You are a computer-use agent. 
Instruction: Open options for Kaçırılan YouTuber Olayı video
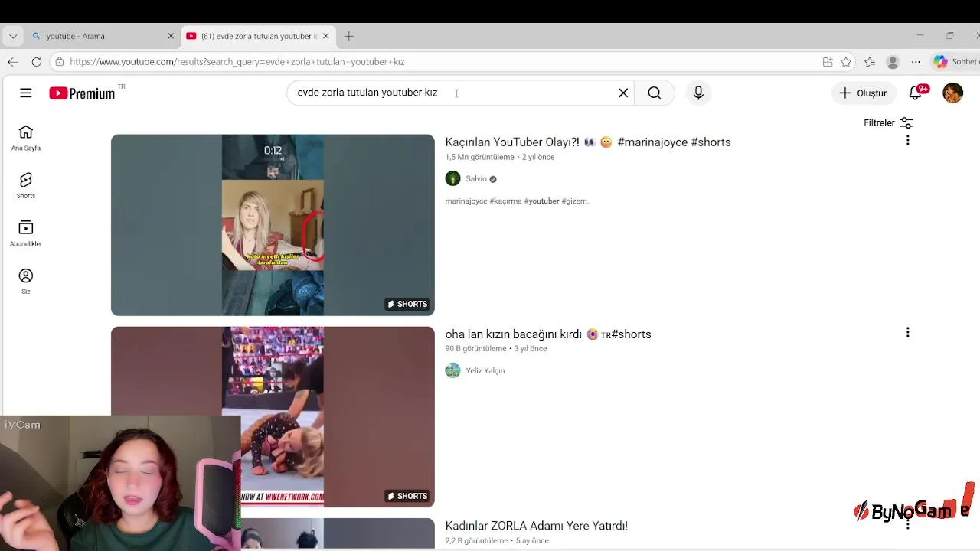(908, 140)
